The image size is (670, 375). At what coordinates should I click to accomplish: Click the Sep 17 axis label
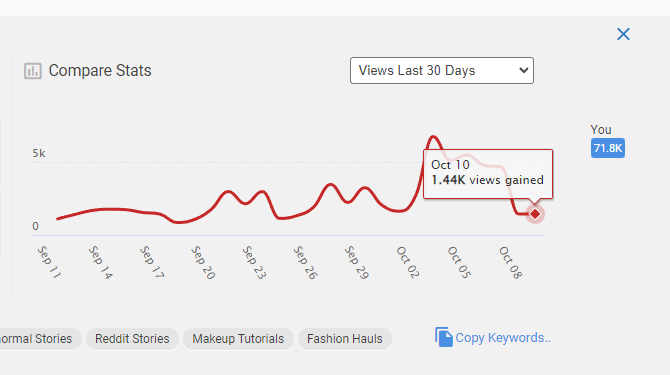click(152, 262)
